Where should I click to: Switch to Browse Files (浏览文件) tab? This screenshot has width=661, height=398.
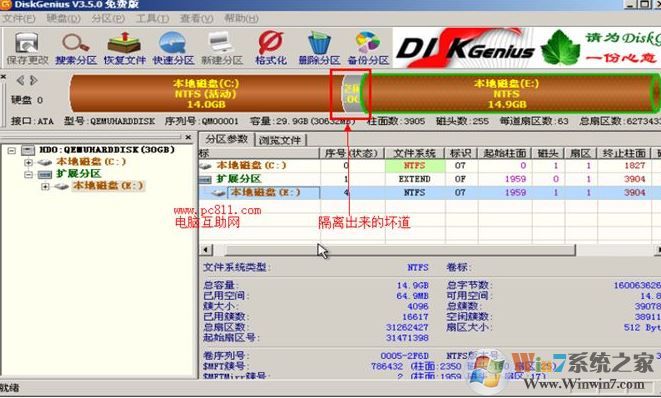point(280,140)
